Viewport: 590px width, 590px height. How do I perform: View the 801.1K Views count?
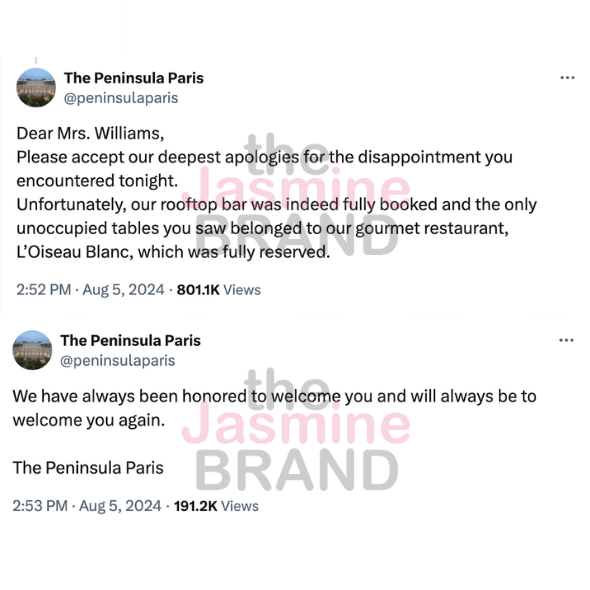[x=219, y=290]
